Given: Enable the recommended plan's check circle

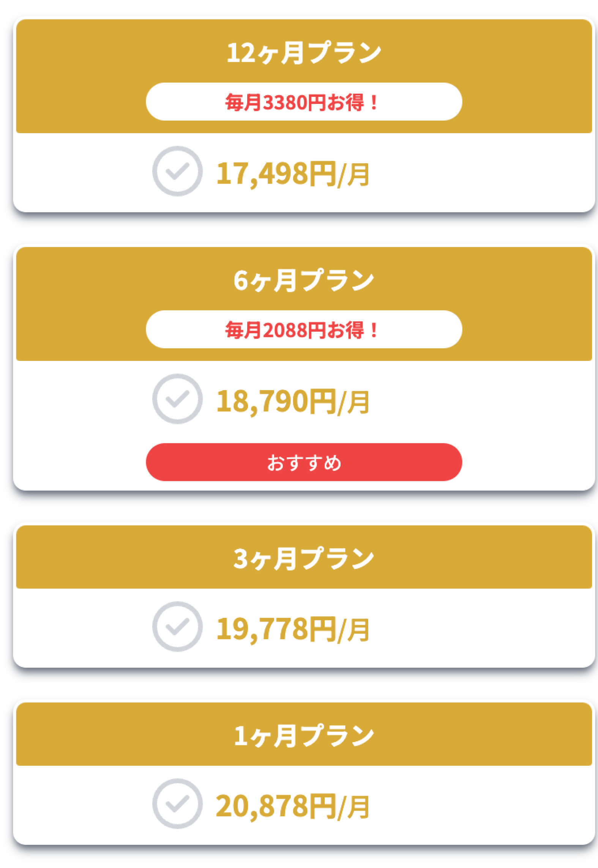Looking at the screenshot, I should [177, 399].
